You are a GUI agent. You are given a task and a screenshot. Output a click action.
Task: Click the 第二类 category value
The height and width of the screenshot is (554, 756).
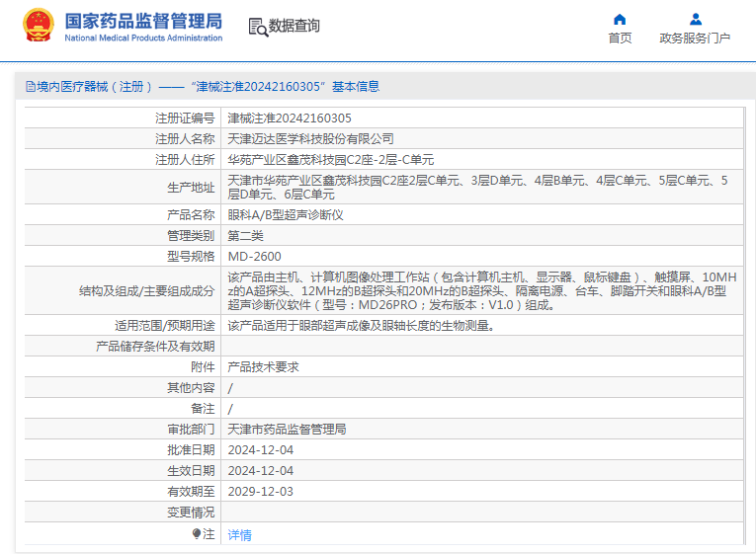point(245,236)
